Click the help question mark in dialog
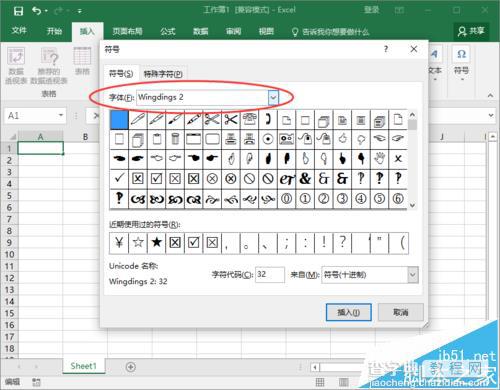Screen dimensions: 500x390 tap(386, 49)
